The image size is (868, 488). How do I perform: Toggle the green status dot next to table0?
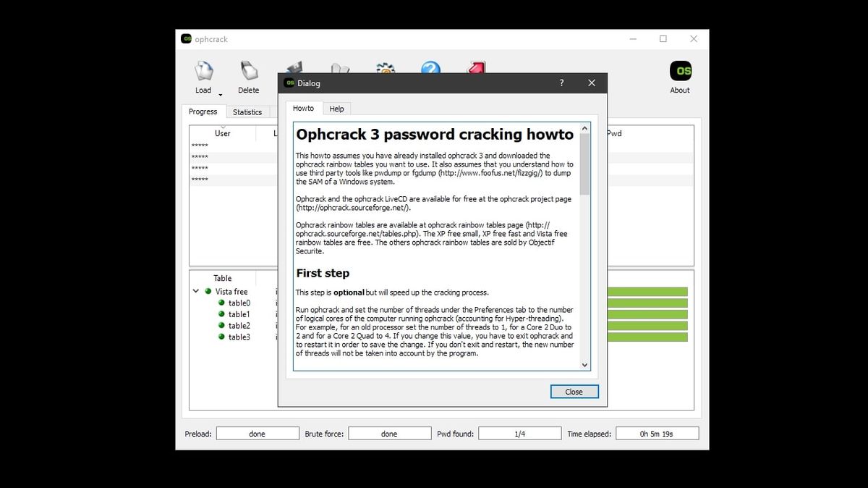click(221, 303)
